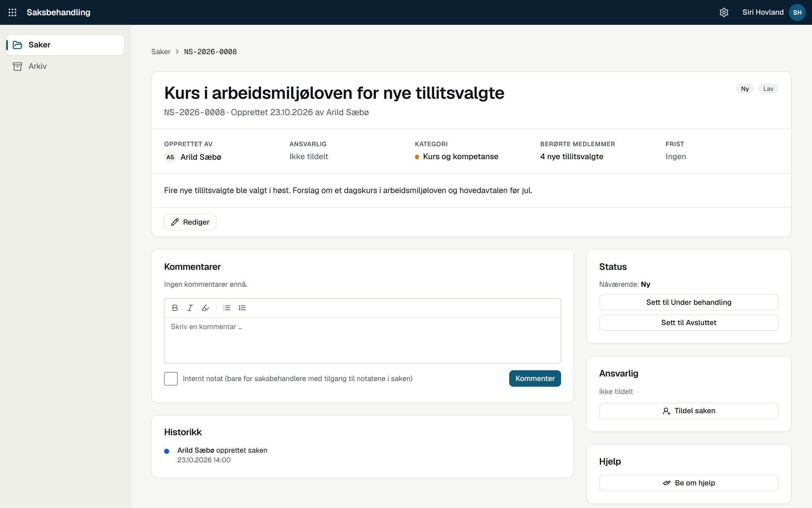
Task: Click Tildel saken button
Action: coord(689,411)
